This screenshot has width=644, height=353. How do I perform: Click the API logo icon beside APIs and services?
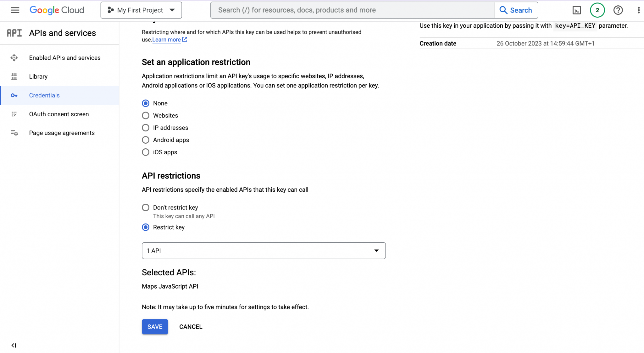pos(14,33)
